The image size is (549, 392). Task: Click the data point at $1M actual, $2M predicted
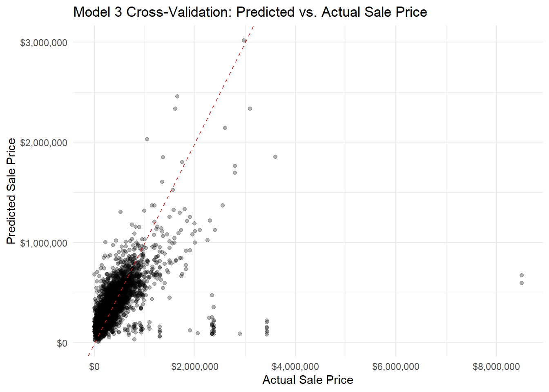[x=147, y=139]
